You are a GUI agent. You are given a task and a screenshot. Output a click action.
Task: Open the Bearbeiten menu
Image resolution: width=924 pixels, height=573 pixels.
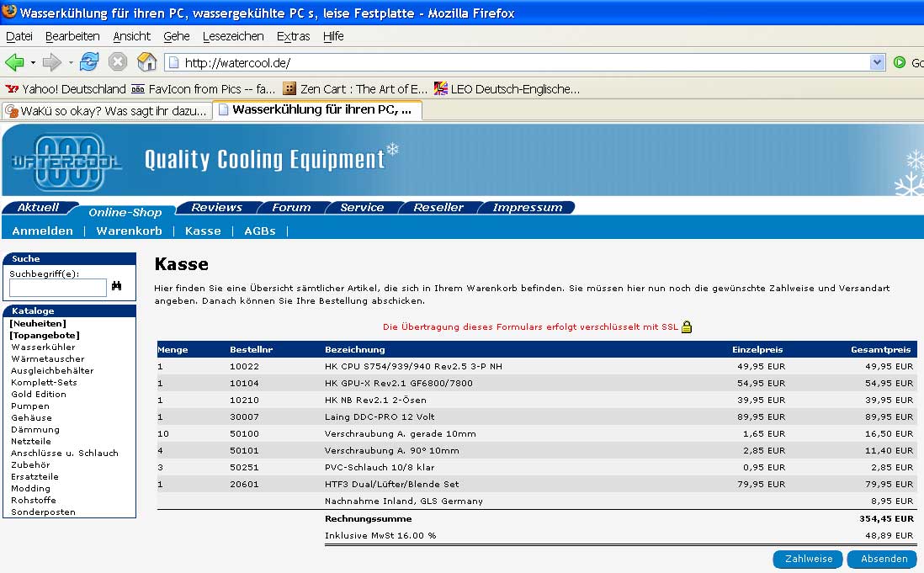[x=72, y=36]
